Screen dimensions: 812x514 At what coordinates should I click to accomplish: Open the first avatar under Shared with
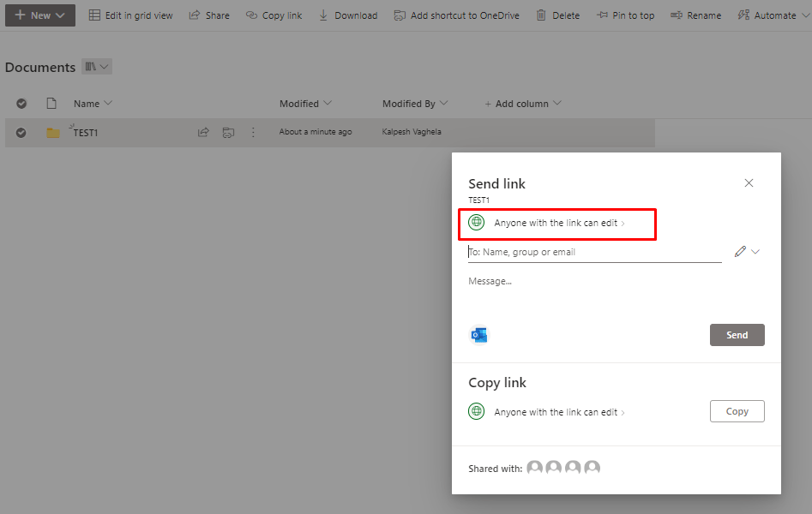pos(534,467)
